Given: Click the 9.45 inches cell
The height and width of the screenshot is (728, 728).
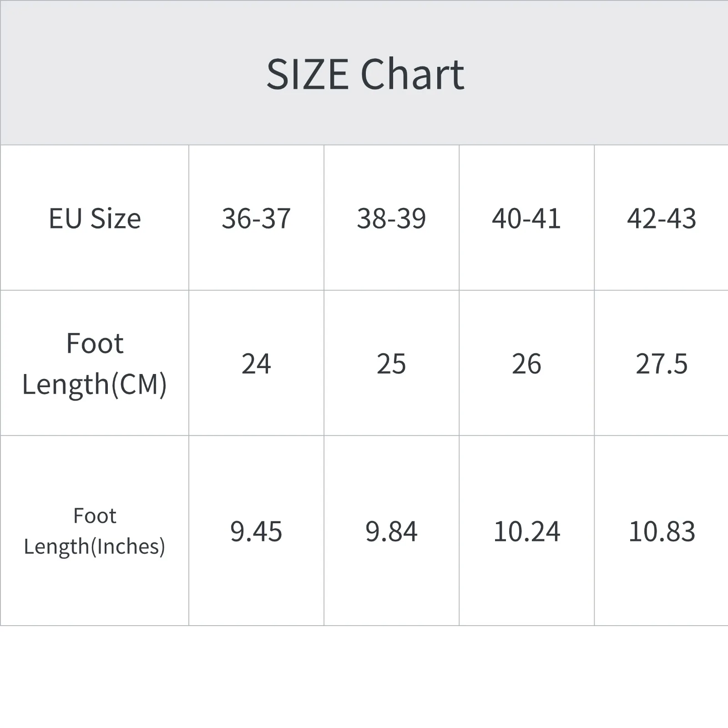Looking at the screenshot, I should (x=256, y=531).
